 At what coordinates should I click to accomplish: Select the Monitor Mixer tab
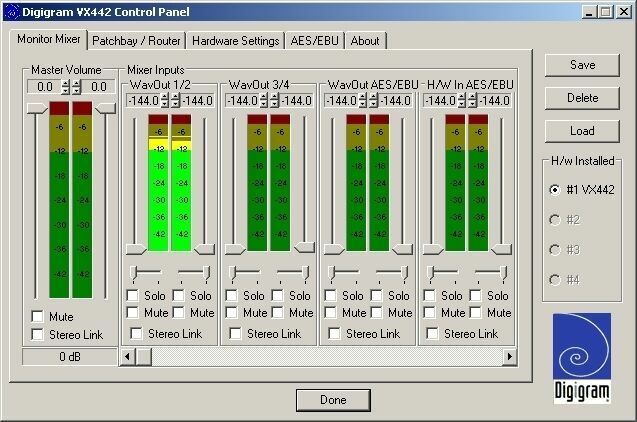pyautogui.click(x=49, y=39)
